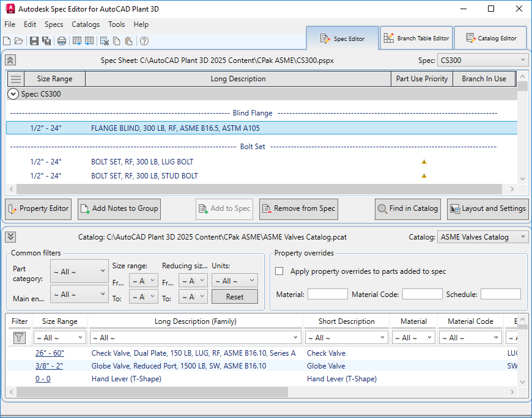
Task: Open Long Description (Family) column filter dropdown
Action: 196,338
